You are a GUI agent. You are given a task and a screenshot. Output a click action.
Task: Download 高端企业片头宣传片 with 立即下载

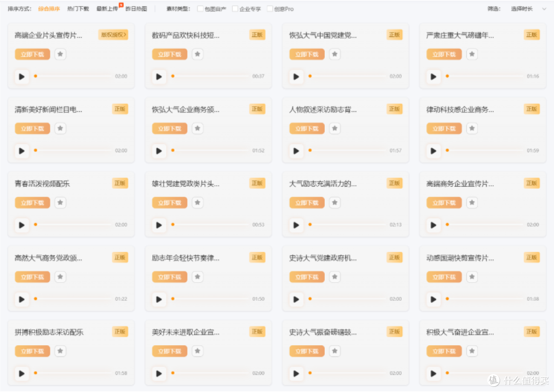click(32, 54)
